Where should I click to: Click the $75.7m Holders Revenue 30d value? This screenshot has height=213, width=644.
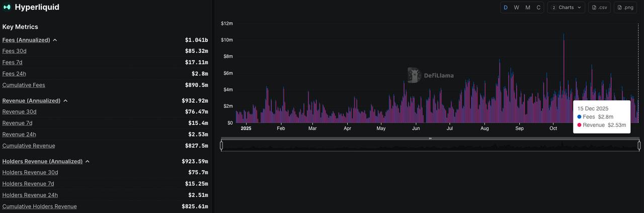(x=198, y=173)
